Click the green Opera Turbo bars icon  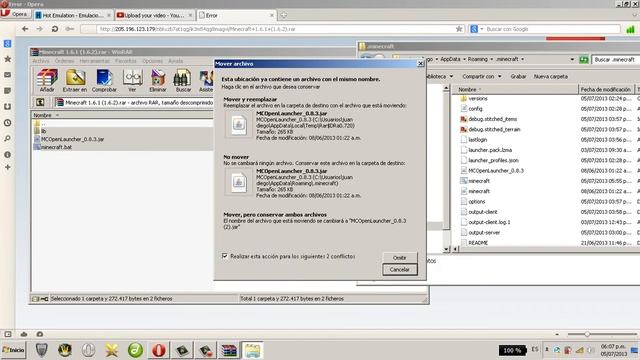(631, 29)
